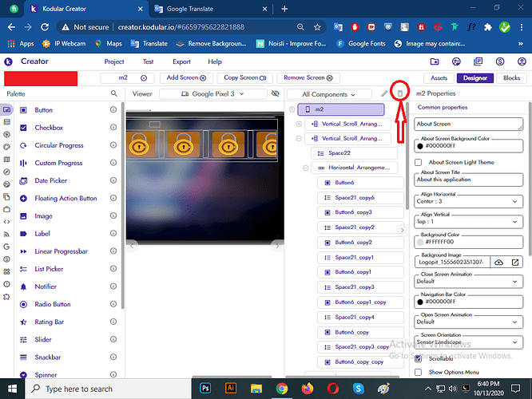Image resolution: width=532 pixels, height=399 pixels.
Task: Click the rename component pencil icon
Action: [384, 94]
